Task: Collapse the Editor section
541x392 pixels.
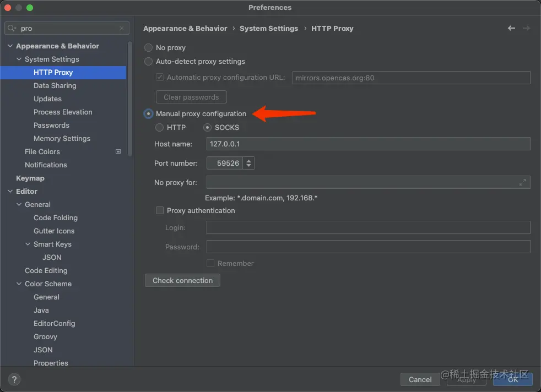Action: (x=10, y=192)
